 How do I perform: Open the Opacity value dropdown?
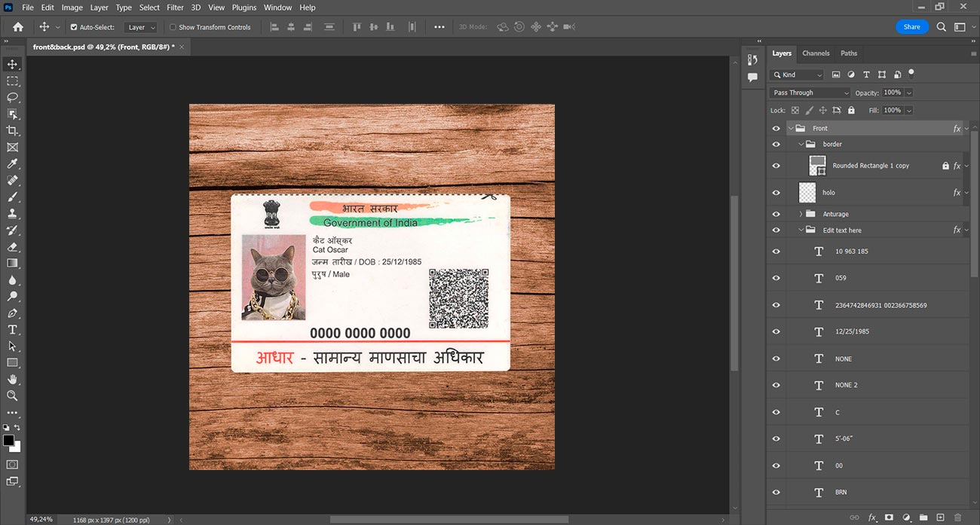click(x=908, y=93)
